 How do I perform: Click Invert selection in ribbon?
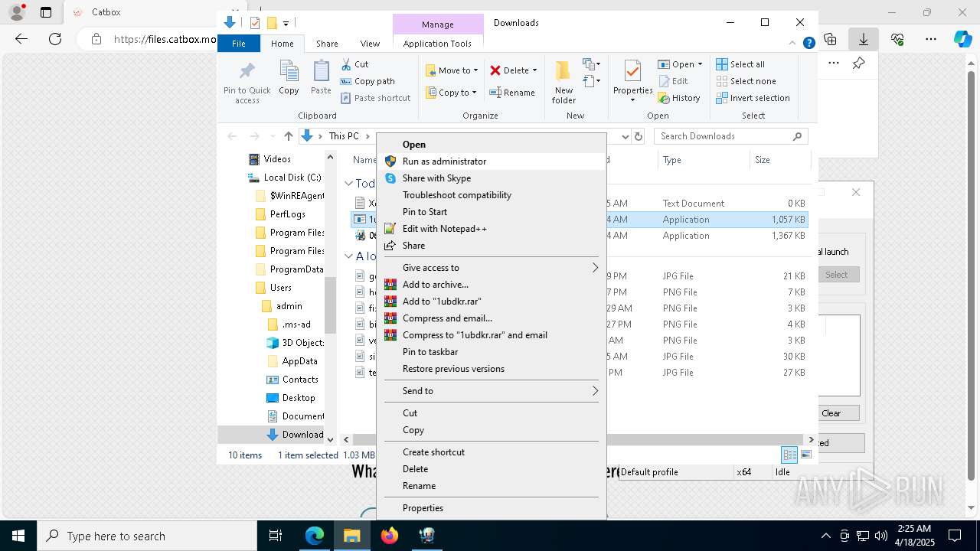pyautogui.click(x=753, y=98)
